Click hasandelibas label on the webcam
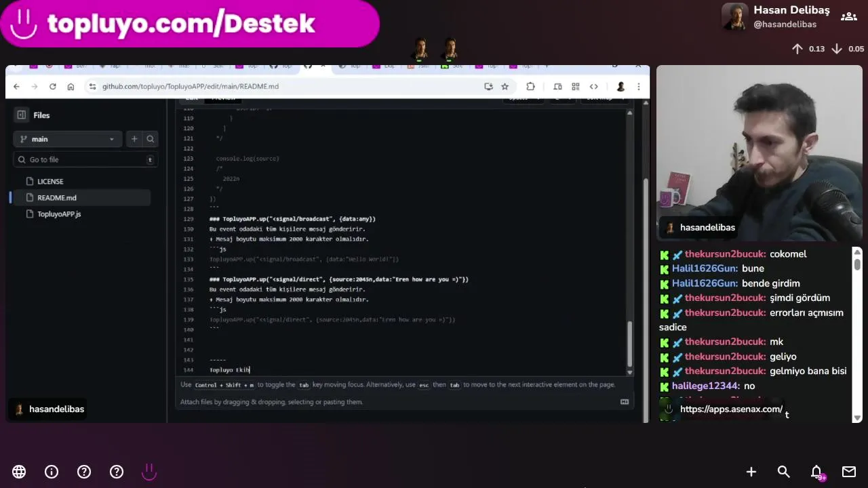The height and width of the screenshot is (488, 868). click(x=701, y=228)
